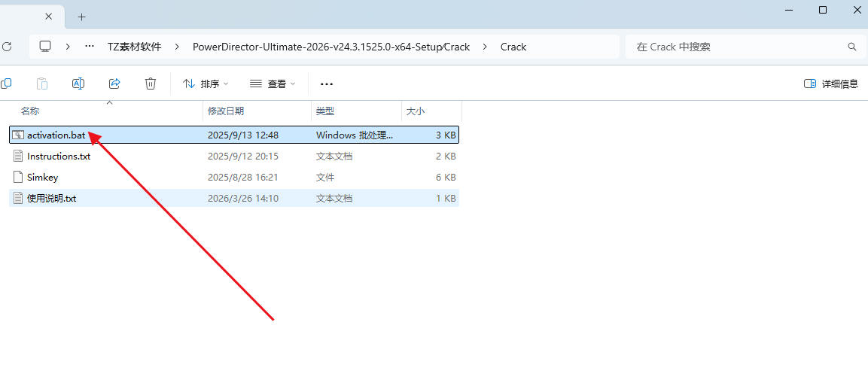Click the date 2025/8/28 16:21
Screen dimensions: 868x386
[x=243, y=178]
